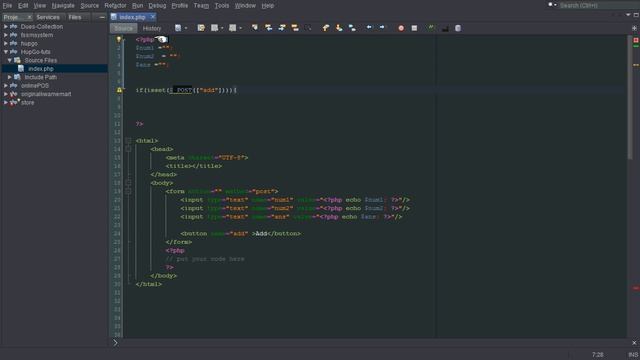Expand the Include Path node

point(10,77)
